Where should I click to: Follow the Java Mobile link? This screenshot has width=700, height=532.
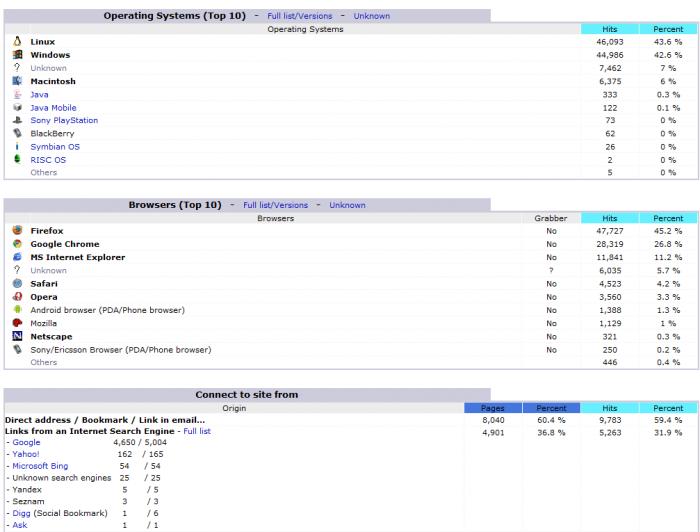[x=53, y=108]
